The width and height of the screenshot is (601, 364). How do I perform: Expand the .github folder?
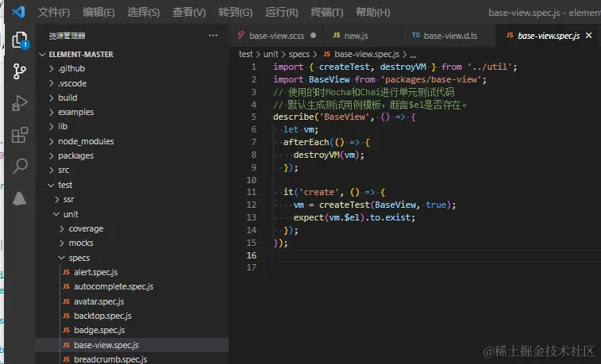tap(71, 68)
